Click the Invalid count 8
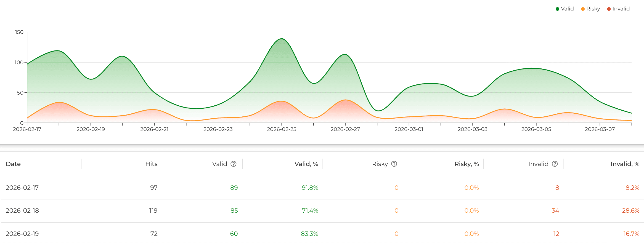The height and width of the screenshot is (243, 644). tap(557, 188)
